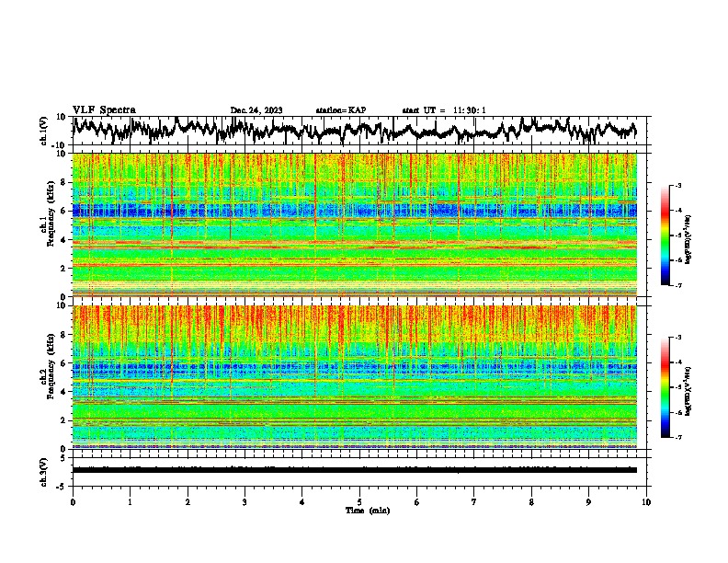Click the "6" kHz tick on ch.1 spectrogram

point(64,211)
